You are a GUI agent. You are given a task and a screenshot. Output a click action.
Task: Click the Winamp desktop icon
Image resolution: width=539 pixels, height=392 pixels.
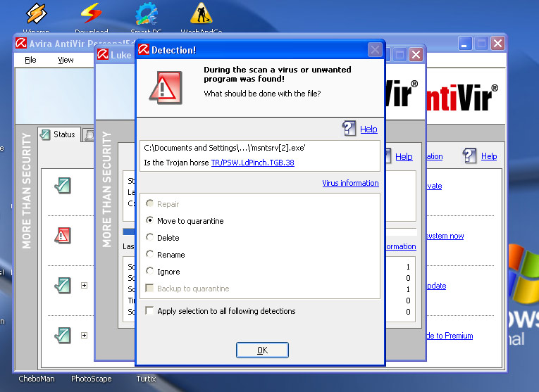(x=36, y=14)
